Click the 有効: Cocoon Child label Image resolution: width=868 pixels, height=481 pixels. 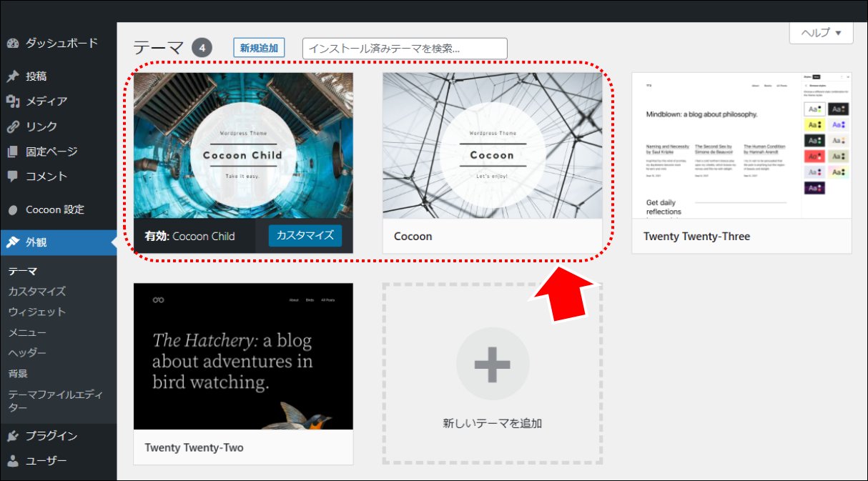coord(189,237)
